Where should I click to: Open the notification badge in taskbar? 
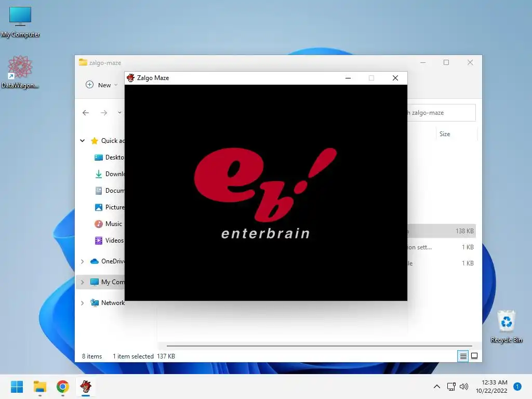point(517,387)
